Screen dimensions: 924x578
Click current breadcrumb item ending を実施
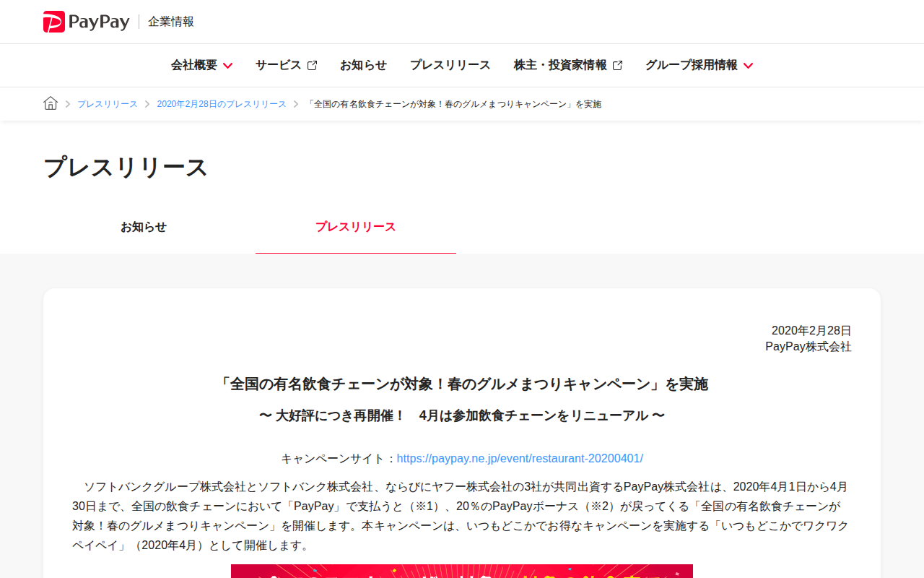[x=454, y=104]
